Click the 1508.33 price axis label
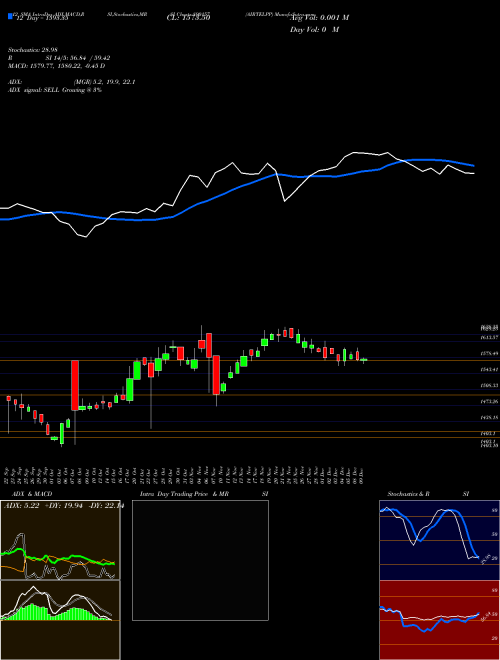This screenshot has height=660, width=500. click(489, 385)
